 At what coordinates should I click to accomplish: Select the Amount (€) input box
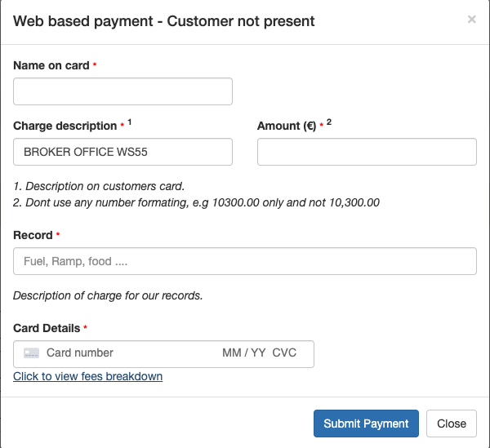pyautogui.click(x=367, y=152)
